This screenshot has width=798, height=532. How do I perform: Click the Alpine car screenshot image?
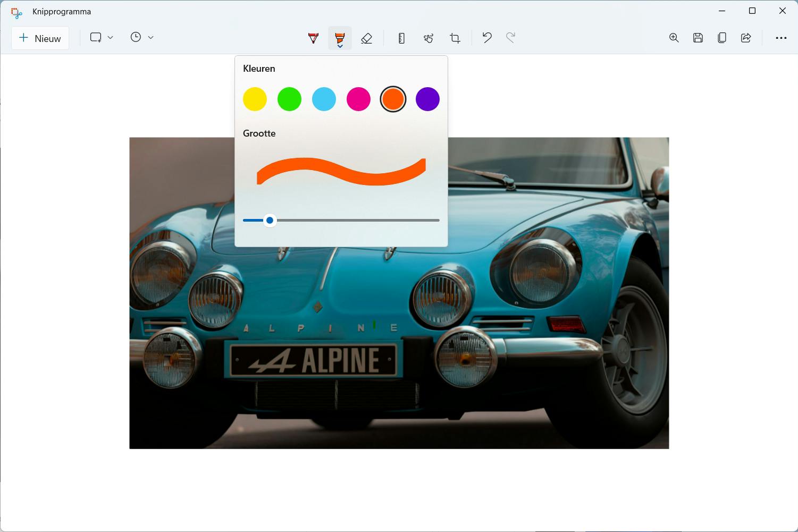click(399, 293)
